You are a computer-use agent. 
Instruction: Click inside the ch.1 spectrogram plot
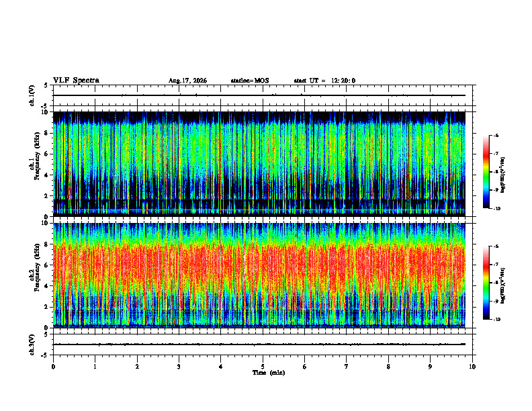coord(259,164)
